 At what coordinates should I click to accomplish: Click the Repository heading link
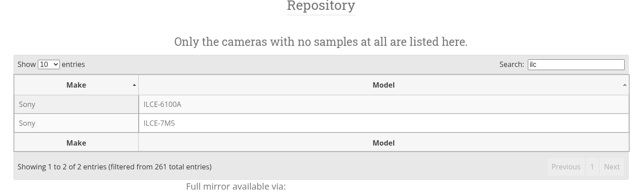coord(321,6)
